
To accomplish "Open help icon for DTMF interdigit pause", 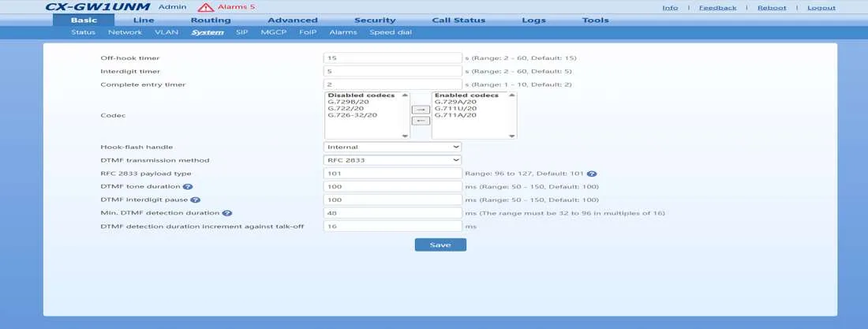I will [x=195, y=200].
